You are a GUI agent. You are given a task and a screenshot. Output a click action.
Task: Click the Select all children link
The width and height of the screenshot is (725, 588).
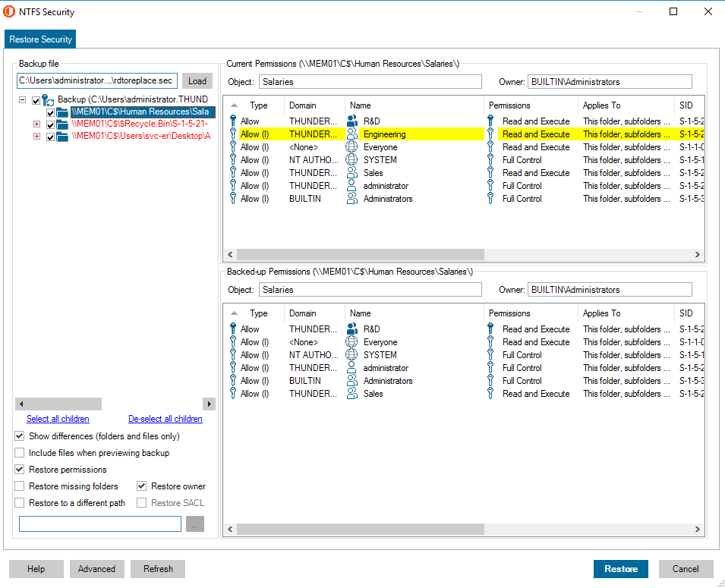[x=58, y=419]
